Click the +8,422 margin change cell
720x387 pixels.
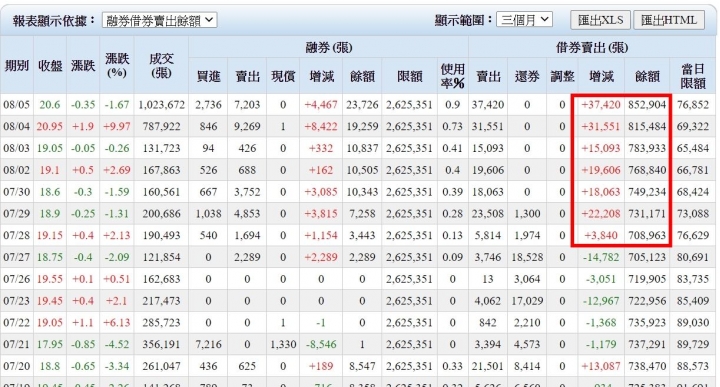321,126
